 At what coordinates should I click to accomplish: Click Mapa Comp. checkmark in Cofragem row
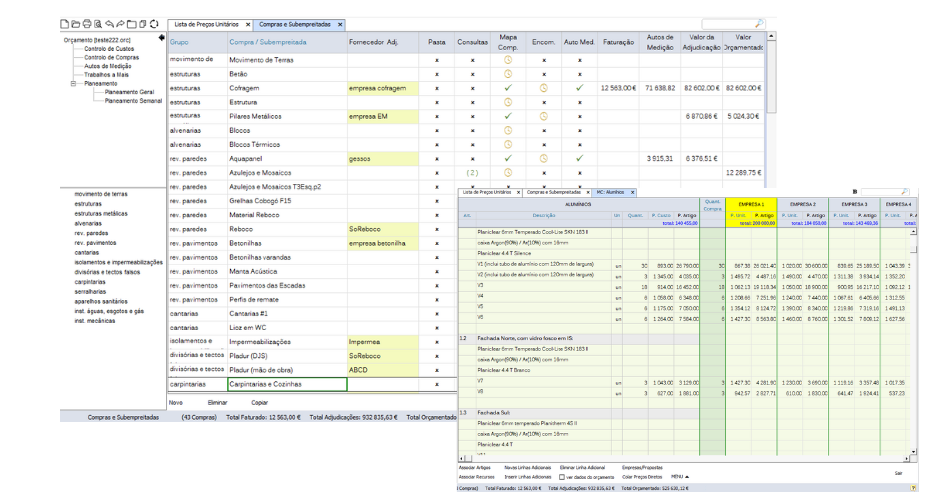[x=508, y=88]
